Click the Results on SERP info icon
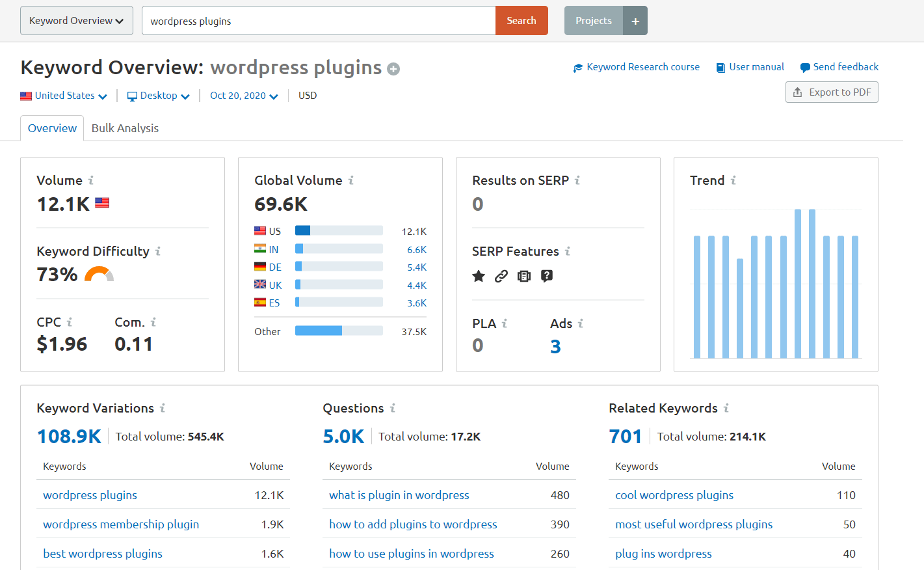The image size is (924, 570). 577,180
